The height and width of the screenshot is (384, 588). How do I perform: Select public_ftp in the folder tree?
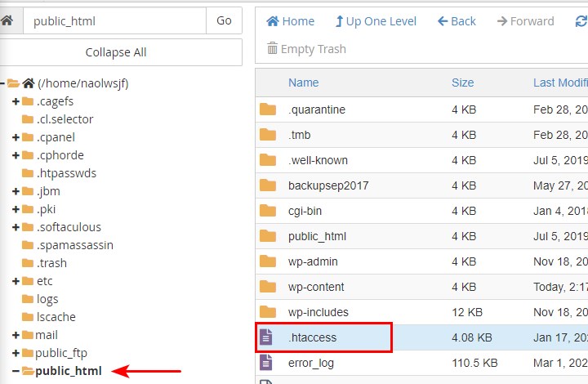tap(60, 353)
